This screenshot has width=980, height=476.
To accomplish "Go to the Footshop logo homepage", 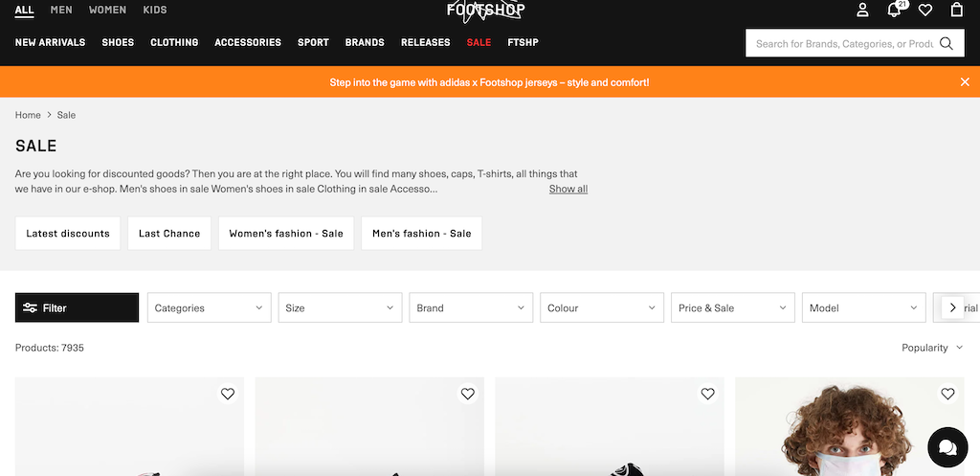I will (x=485, y=11).
